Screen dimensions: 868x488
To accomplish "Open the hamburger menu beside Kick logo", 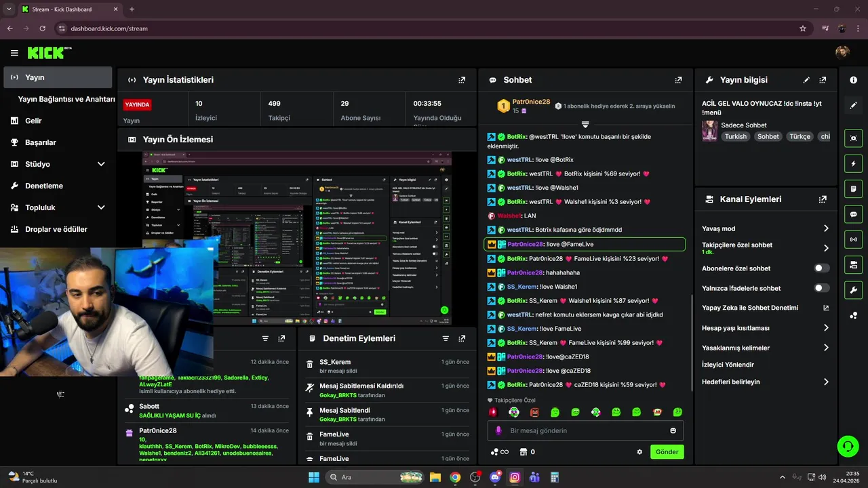I will click(x=14, y=53).
